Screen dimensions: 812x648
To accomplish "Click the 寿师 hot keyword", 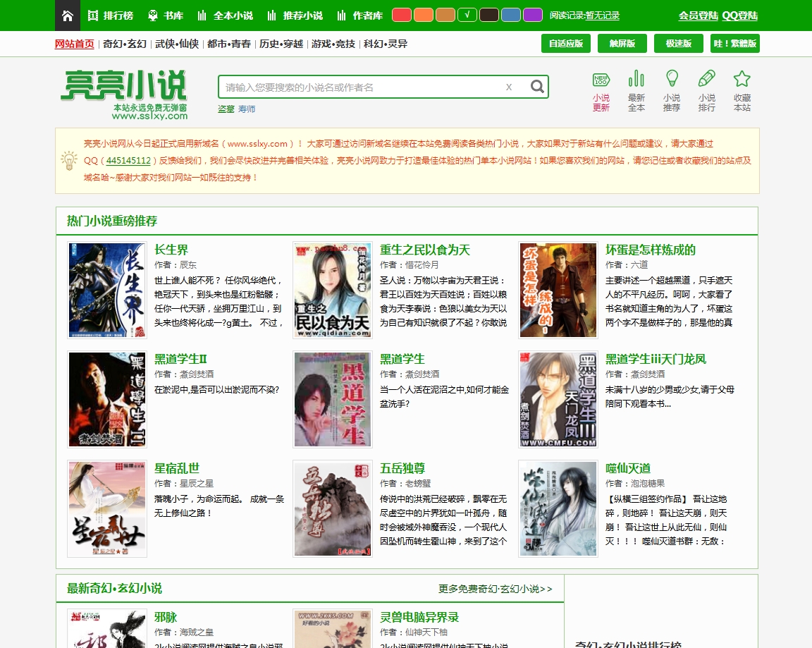I will pyautogui.click(x=247, y=109).
